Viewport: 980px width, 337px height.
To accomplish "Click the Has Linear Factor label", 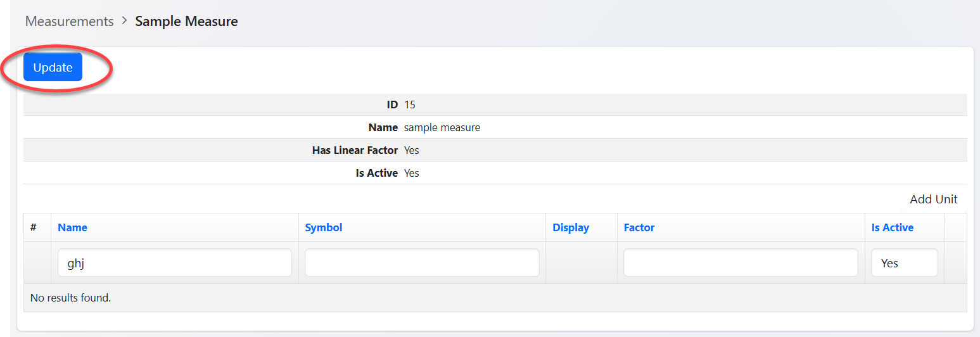I will [x=355, y=150].
